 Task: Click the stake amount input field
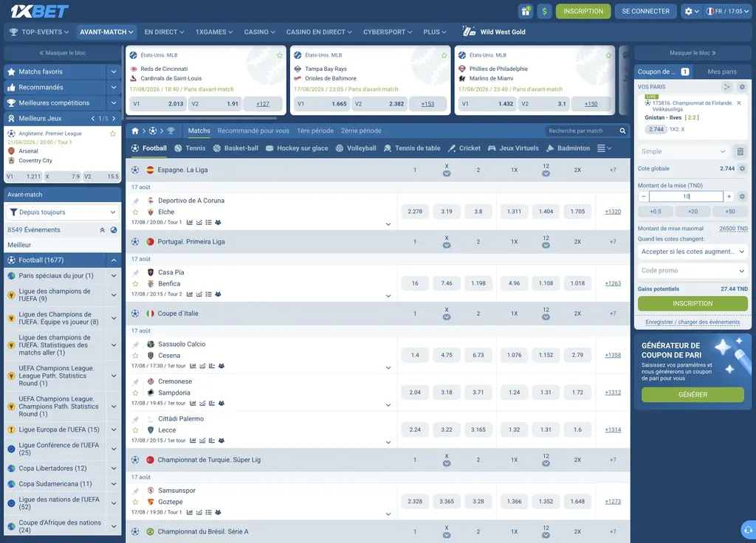pos(686,196)
